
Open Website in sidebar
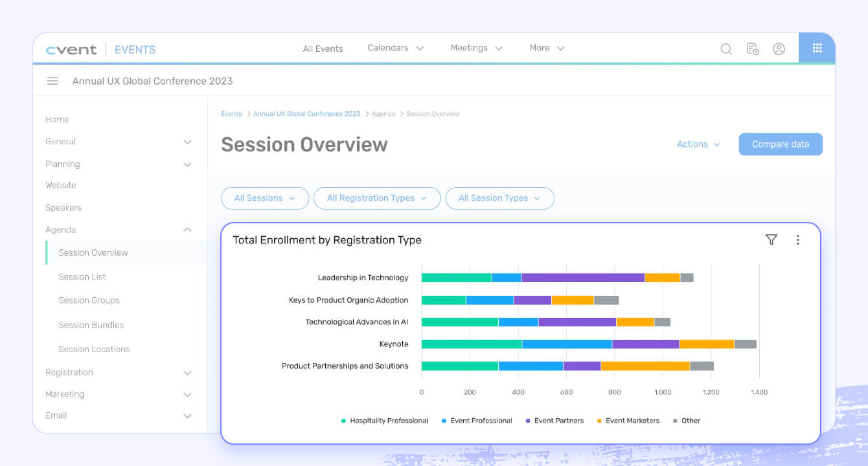61,185
